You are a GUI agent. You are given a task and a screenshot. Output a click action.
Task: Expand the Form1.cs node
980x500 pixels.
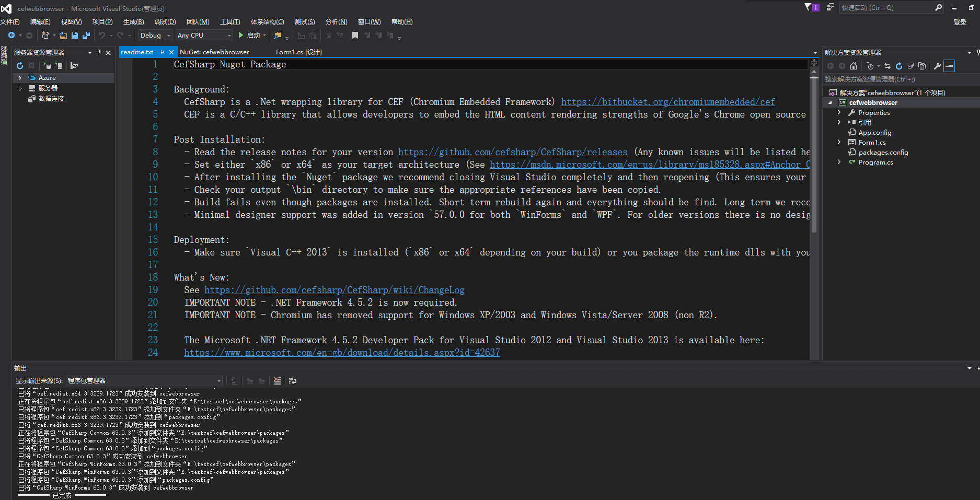tap(839, 142)
